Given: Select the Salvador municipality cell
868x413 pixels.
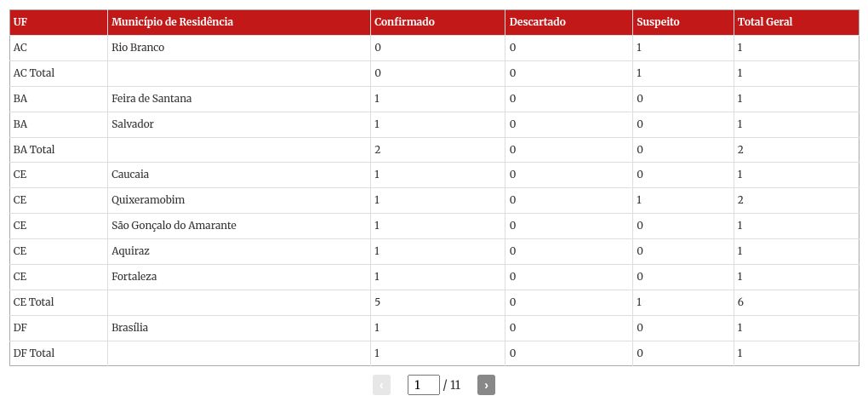Looking at the screenshot, I should (133, 124).
